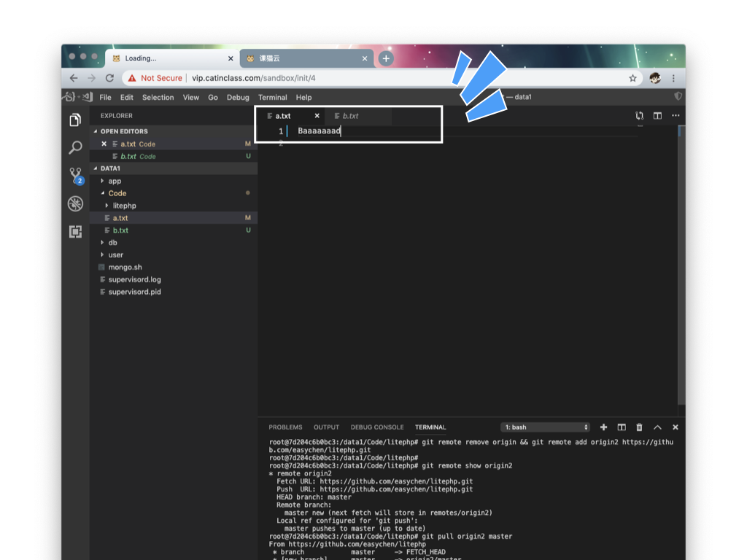Bookmark this page with the star icon
This screenshot has width=747, height=560.
coord(632,78)
